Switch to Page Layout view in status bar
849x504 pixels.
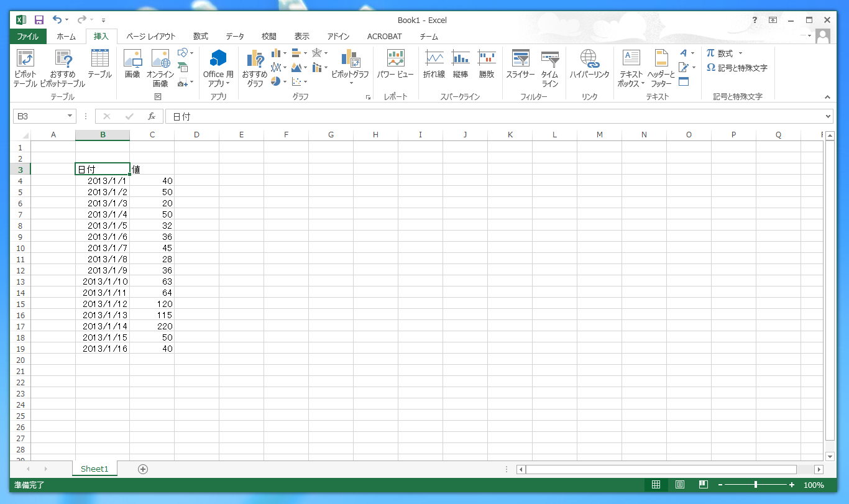pos(680,485)
